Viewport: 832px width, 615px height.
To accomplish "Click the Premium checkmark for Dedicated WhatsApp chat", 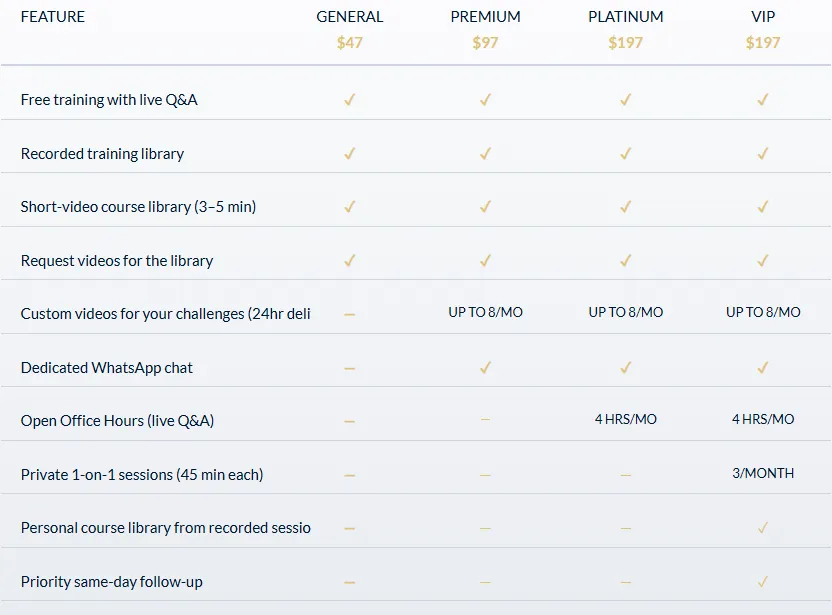I will pyautogui.click(x=485, y=368).
